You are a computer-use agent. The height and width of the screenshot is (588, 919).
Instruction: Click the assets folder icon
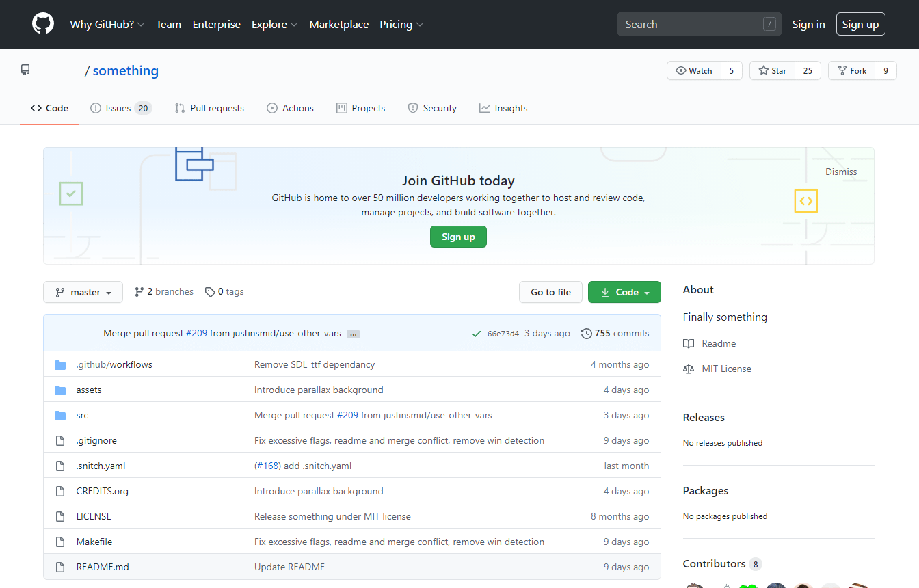point(60,390)
